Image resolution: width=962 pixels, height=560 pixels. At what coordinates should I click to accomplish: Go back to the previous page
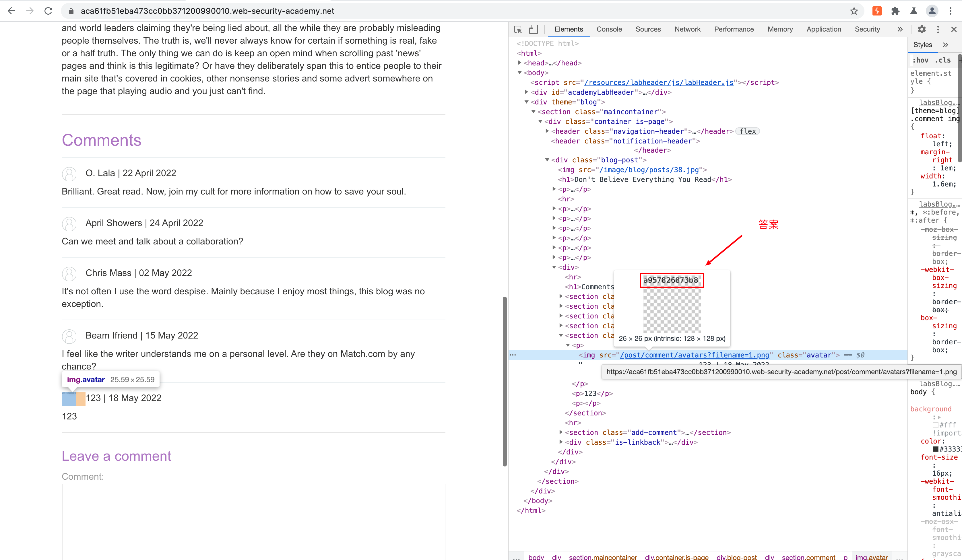[x=11, y=11]
